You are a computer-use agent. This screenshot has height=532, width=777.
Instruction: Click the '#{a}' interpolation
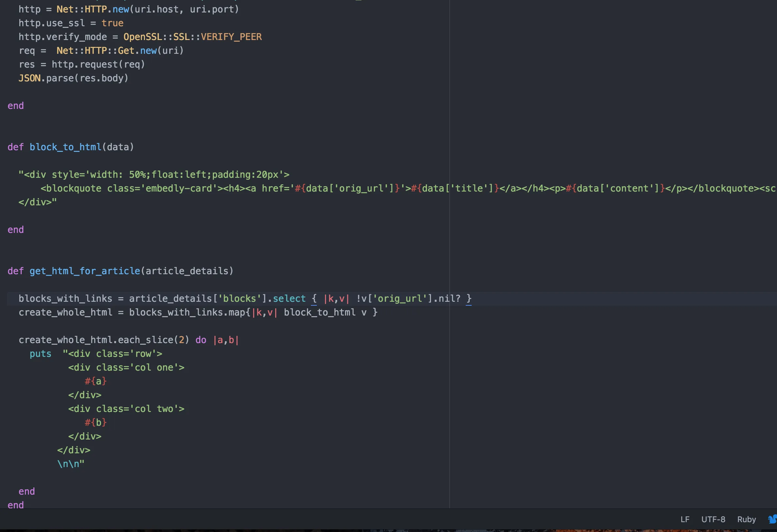(96, 381)
